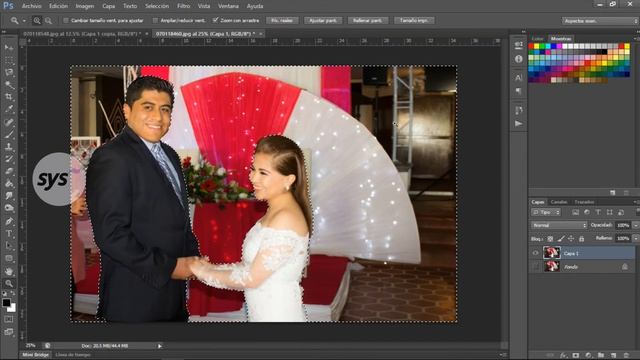The width and height of the screenshot is (640, 360).
Task: Open the Paragraph panel icon in dock
Action: tap(518, 91)
